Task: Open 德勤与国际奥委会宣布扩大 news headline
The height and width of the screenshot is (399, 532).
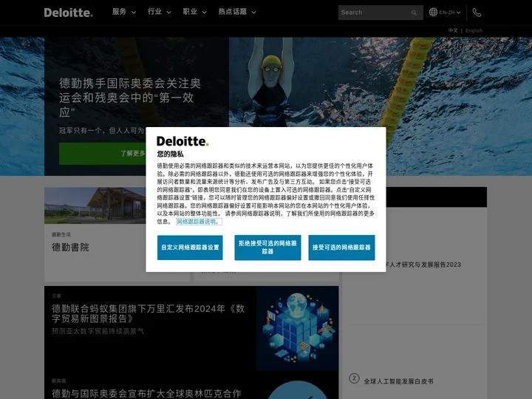Action: coord(146,394)
